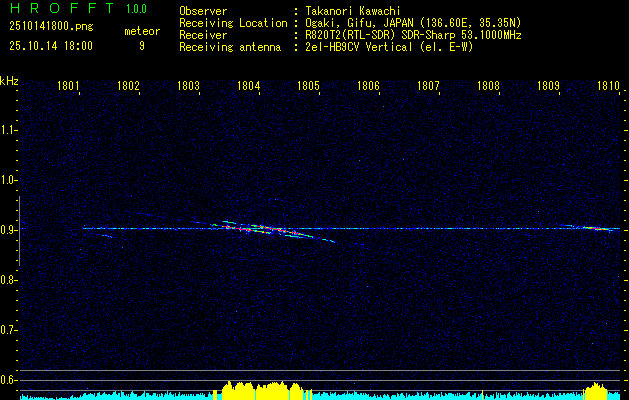Click the 1805 time marker
Viewport: 629px width, 400px height.
[308, 86]
